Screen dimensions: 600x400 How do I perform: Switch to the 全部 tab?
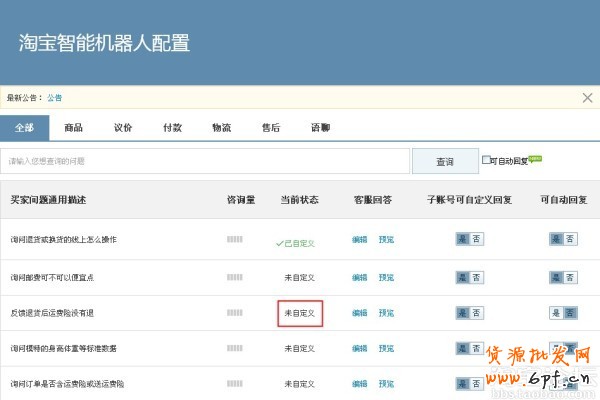pyautogui.click(x=25, y=128)
